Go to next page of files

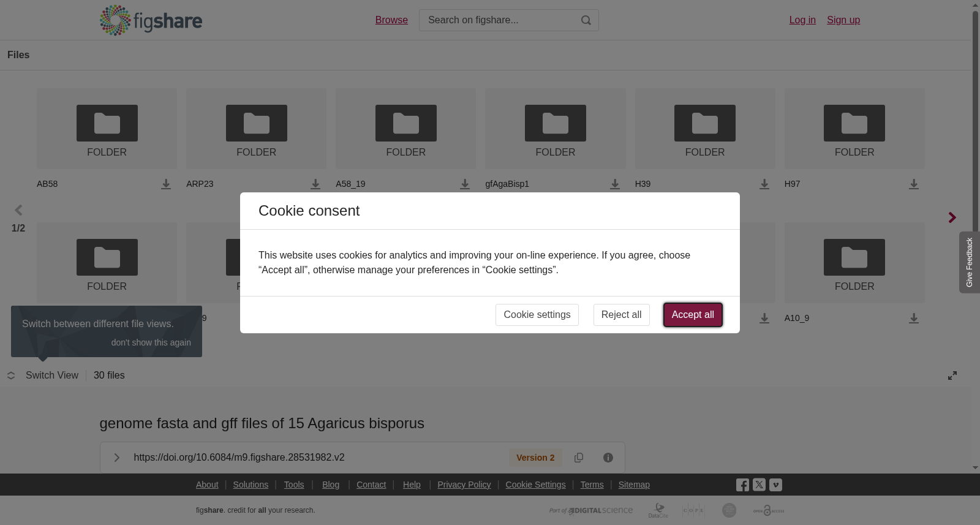[952, 217]
